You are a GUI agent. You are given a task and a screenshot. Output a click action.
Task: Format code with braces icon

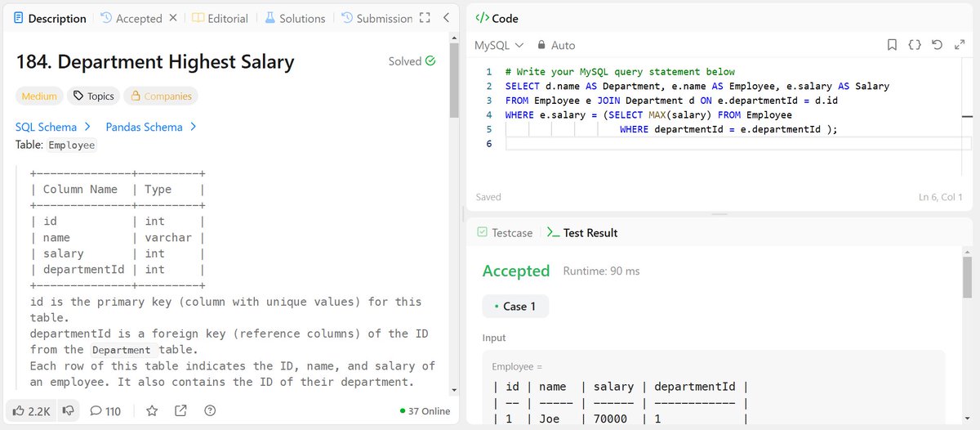tap(915, 45)
